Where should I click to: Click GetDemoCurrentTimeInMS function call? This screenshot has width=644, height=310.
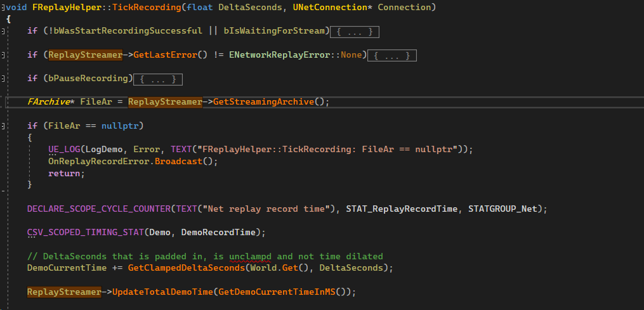[277, 292]
